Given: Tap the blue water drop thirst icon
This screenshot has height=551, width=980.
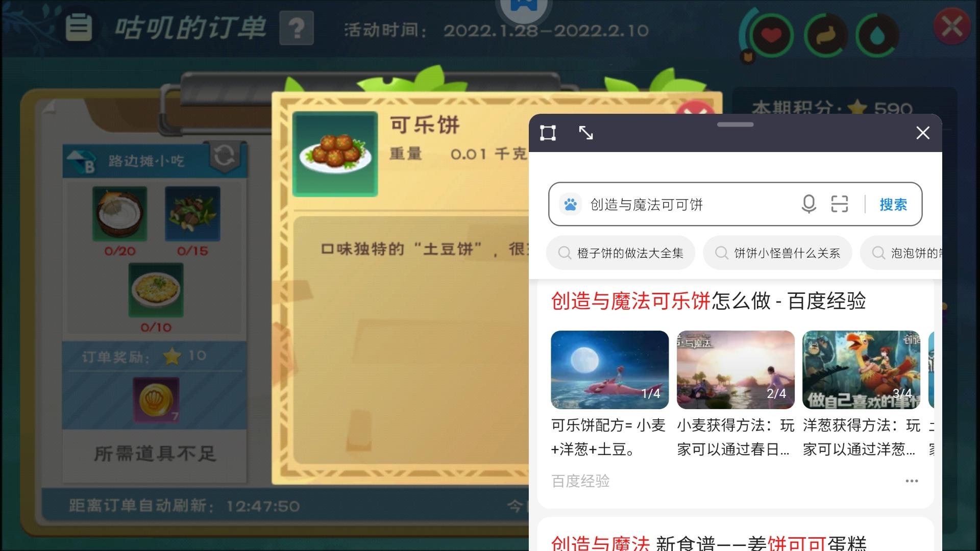Looking at the screenshot, I should coord(876,36).
